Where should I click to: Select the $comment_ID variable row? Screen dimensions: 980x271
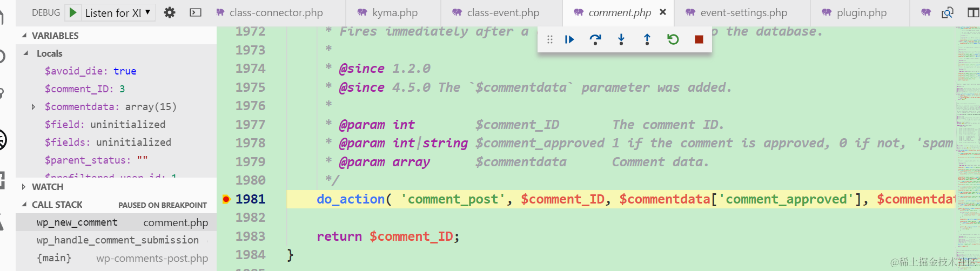point(116,89)
